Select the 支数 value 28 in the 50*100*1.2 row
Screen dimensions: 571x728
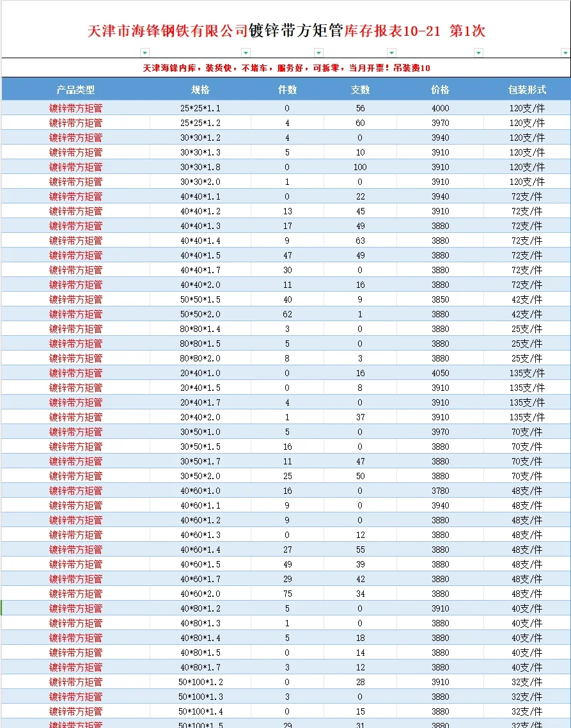[x=360, y=682]
